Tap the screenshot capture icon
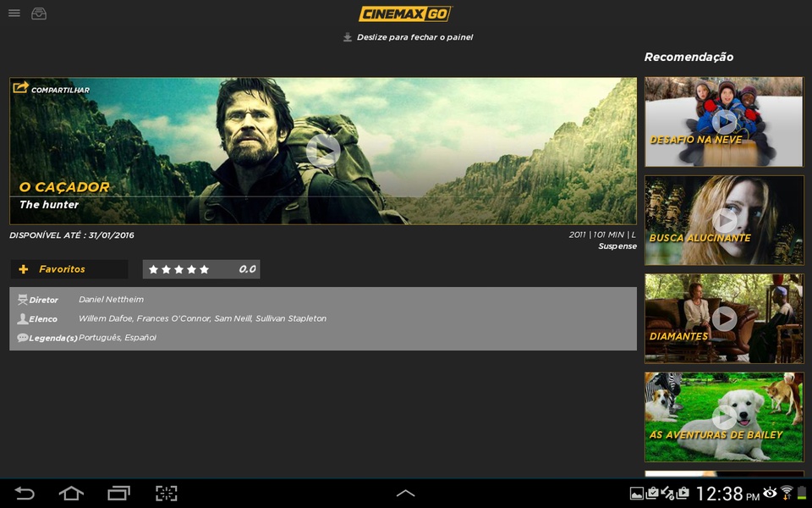Image resolution: width=812 pixels, height=508 pixels. [x=167, y=493]
